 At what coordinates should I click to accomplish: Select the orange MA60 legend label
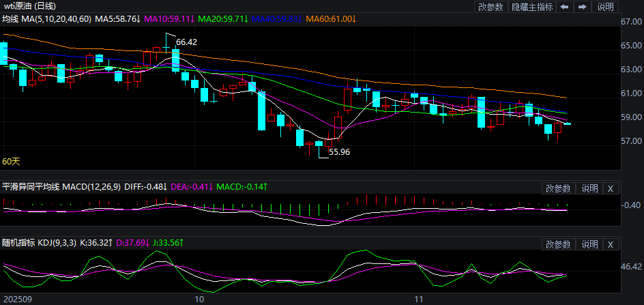331,18
